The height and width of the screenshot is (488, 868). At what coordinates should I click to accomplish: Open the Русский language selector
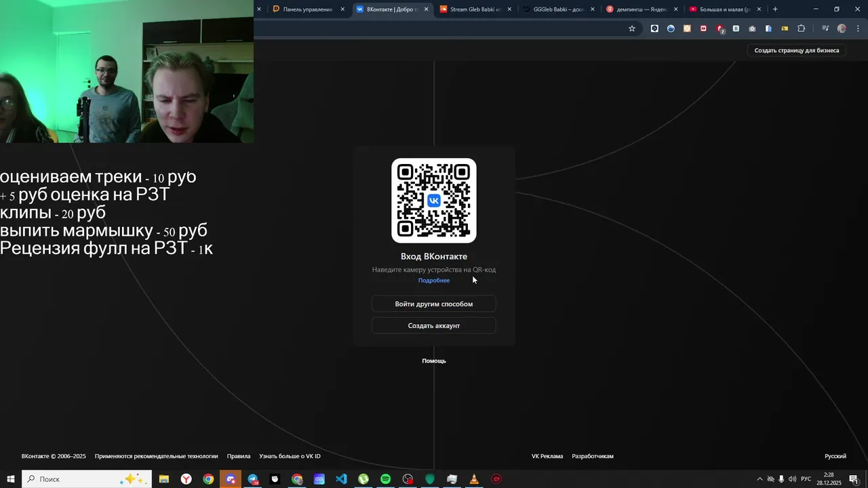tap(835, 456)
